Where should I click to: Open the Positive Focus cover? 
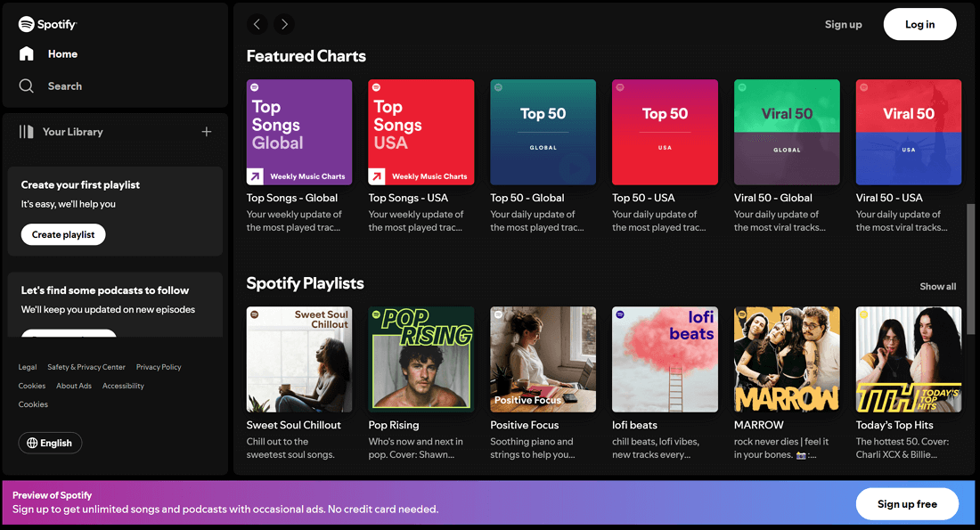click(x=543, y=359)
